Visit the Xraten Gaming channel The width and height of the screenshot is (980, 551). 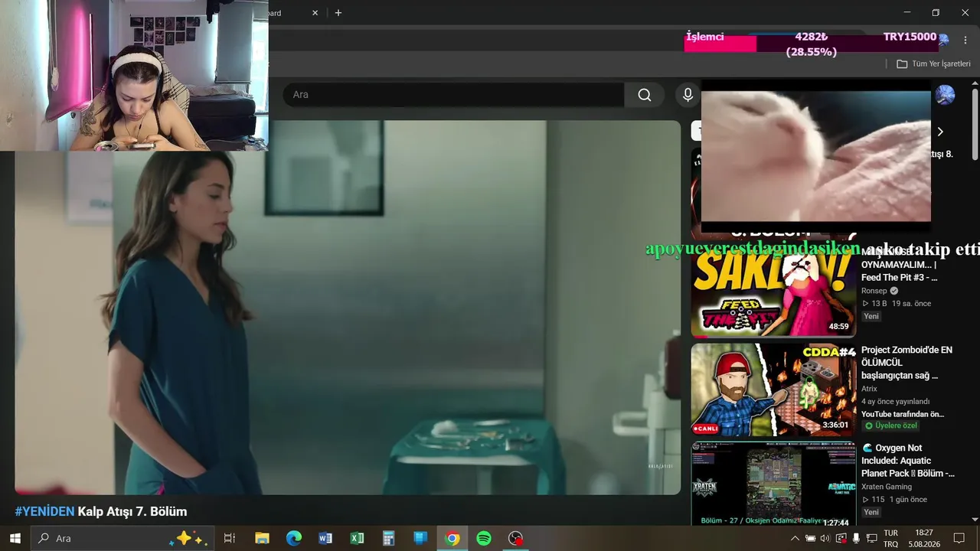887,487
